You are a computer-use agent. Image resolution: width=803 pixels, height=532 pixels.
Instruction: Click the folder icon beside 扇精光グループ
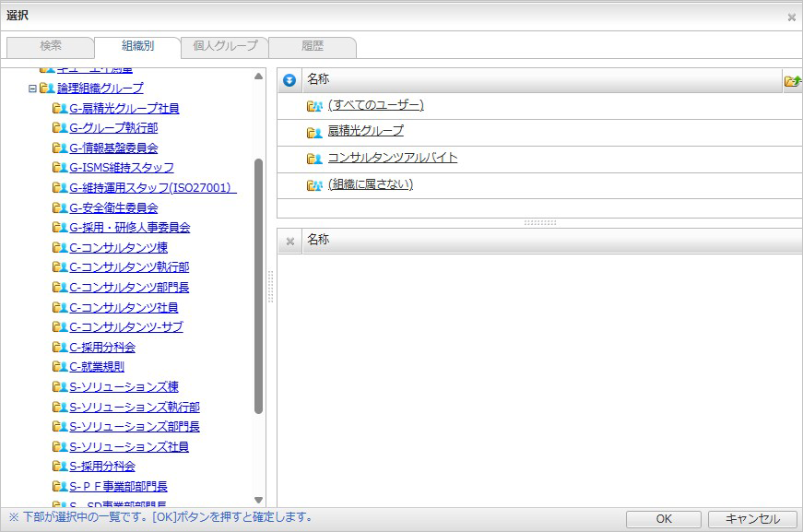[314, 132]
